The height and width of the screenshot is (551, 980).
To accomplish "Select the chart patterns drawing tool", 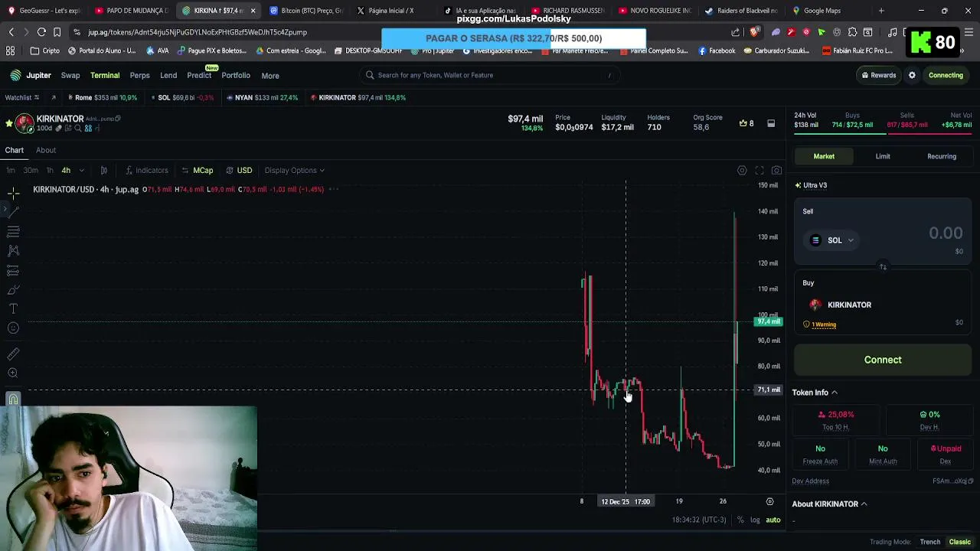I will point(13,250).
